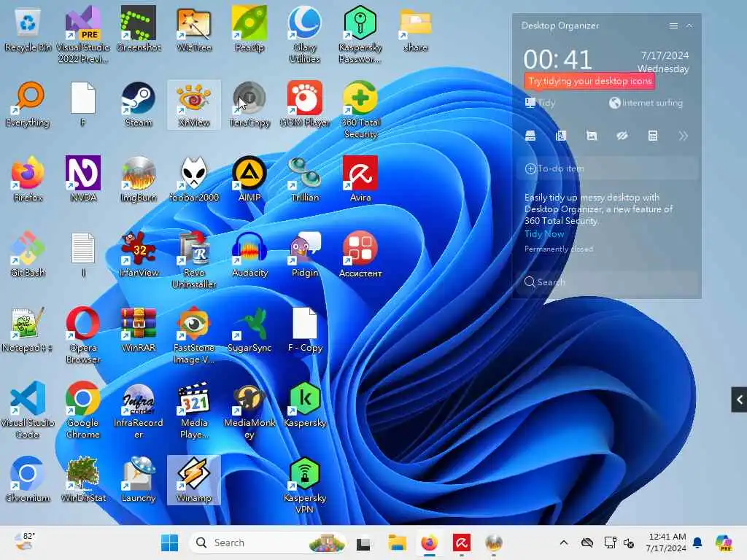Choose Permanently closed link

pos(558,249)
